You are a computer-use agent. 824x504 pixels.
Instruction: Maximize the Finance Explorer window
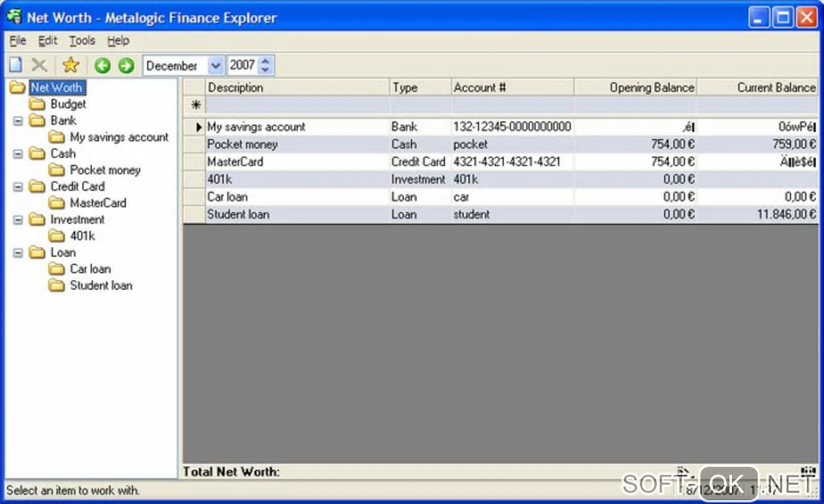point(783,17)
